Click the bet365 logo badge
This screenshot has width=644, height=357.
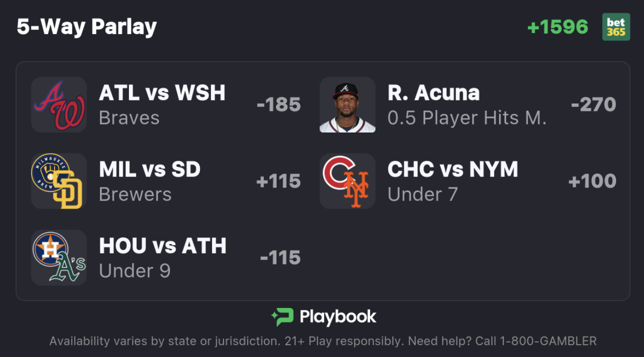pos(616,26)
